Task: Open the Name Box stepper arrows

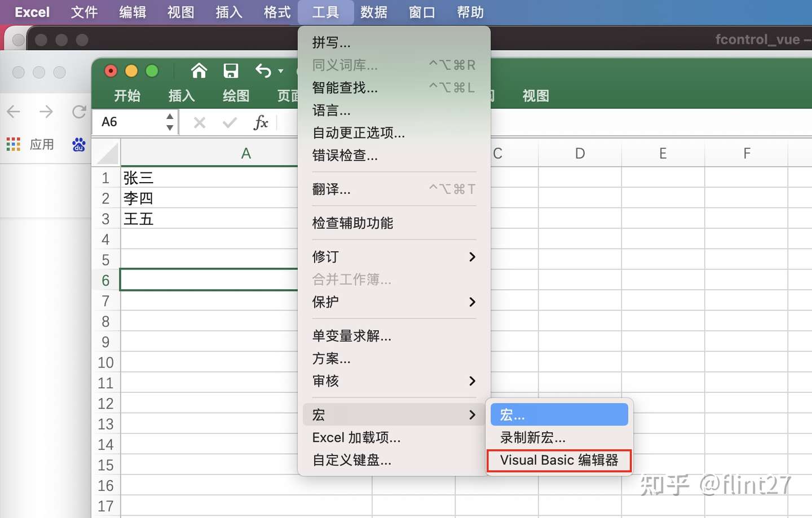Action: point(170,122)
